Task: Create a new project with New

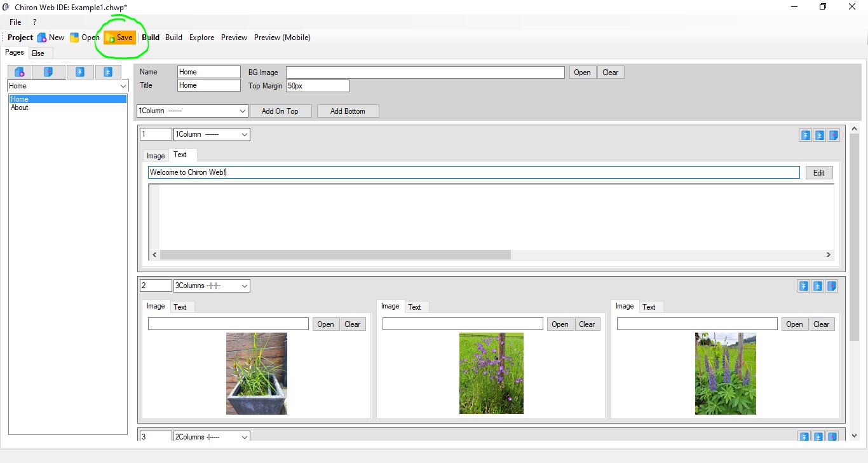Action: click(x=51, y=38)
